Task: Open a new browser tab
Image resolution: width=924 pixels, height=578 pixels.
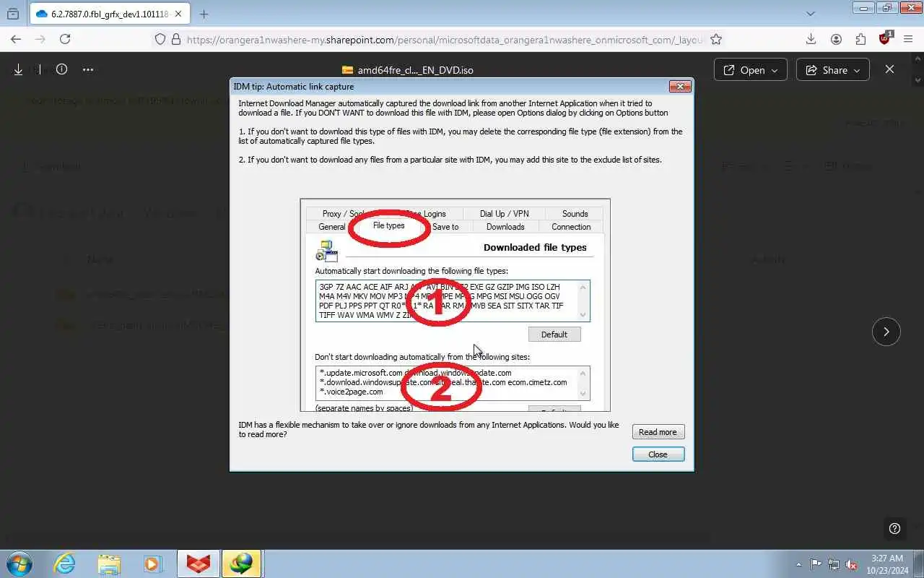Action: pos(204,14)
